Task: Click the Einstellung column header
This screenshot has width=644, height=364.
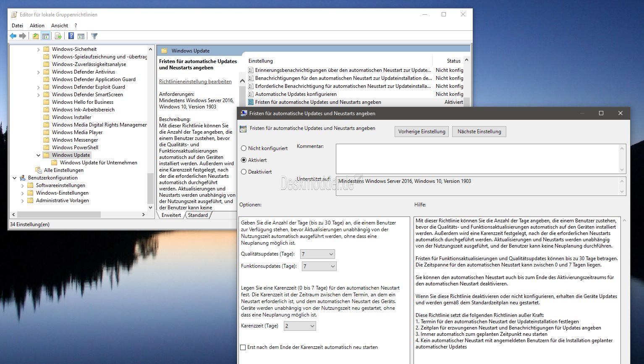Action: (x=260, y=61)
